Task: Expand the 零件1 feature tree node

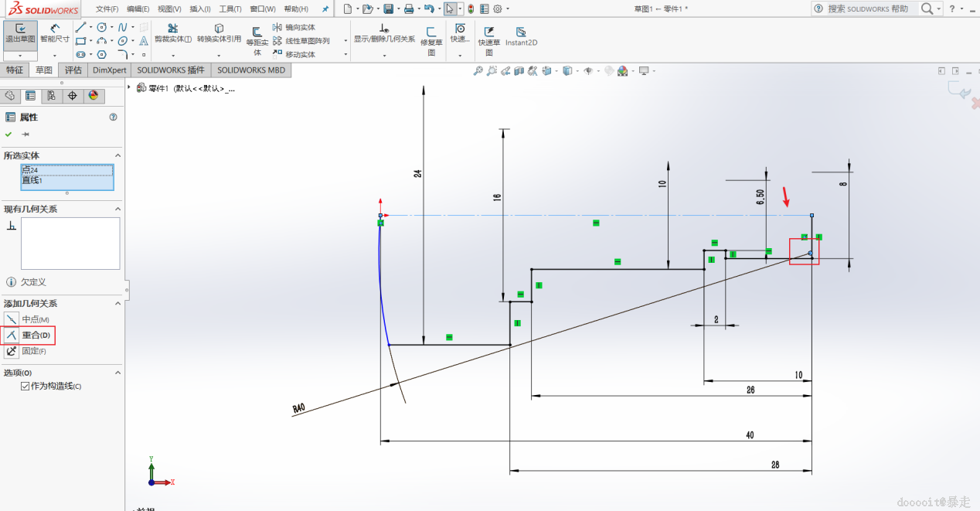Action: (129, 87)
